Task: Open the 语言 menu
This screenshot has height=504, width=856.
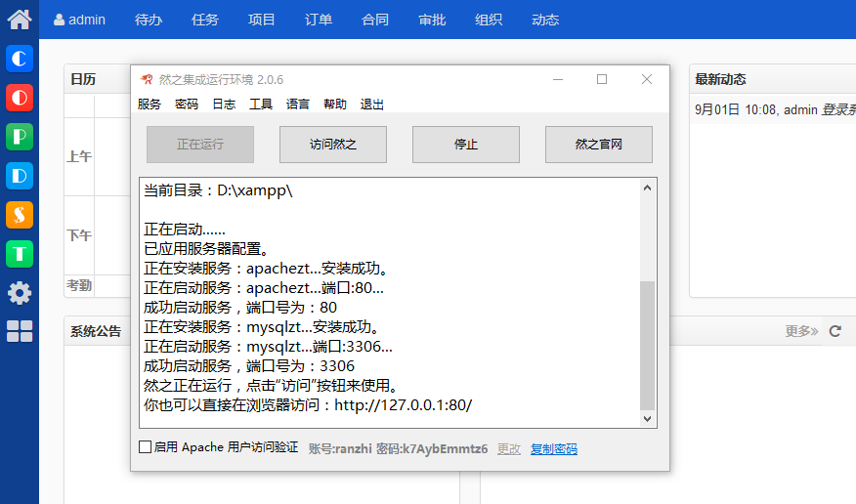Action: (297, 104)
